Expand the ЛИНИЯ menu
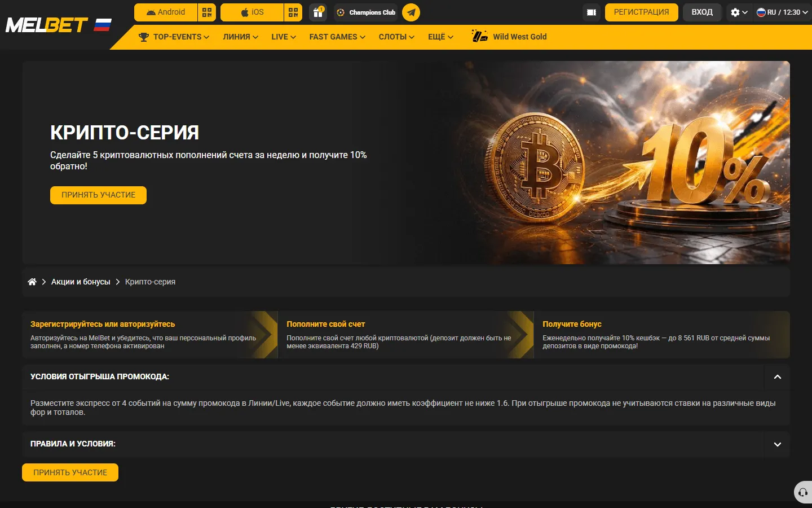Screen dimensions: 812x508 click(x=241, y=37)
